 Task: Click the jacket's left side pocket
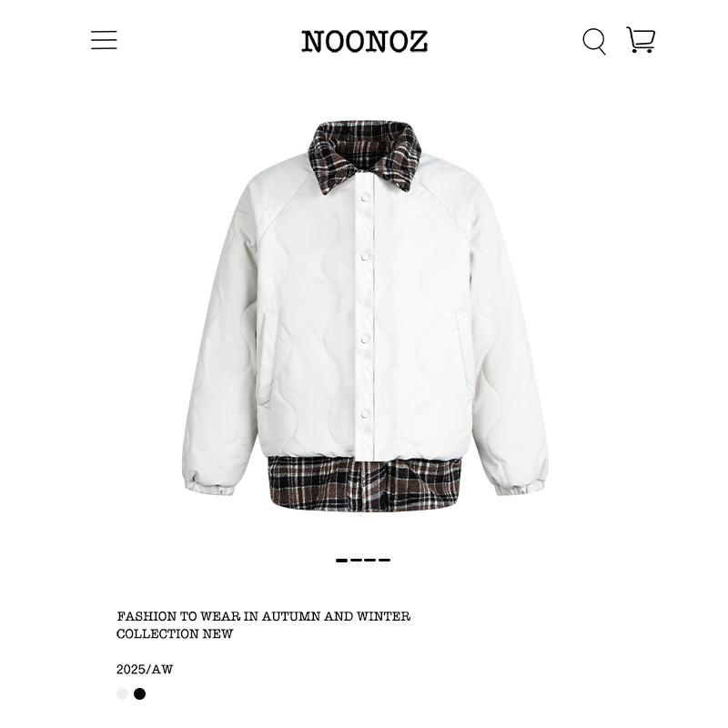[266, 359]
